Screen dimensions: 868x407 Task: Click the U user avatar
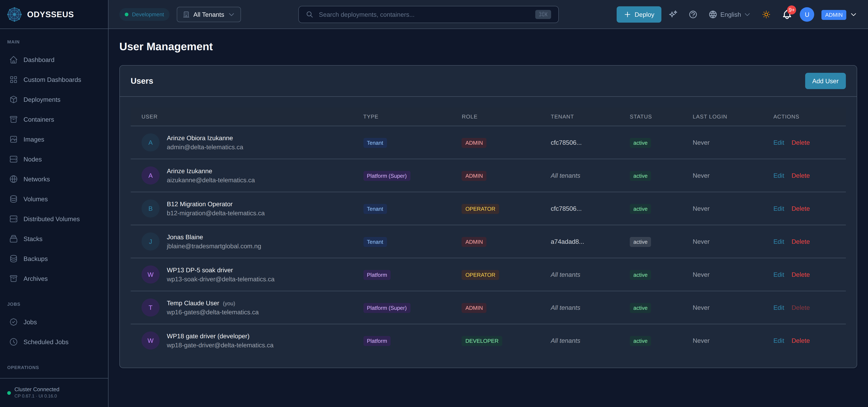click(807, 14)
